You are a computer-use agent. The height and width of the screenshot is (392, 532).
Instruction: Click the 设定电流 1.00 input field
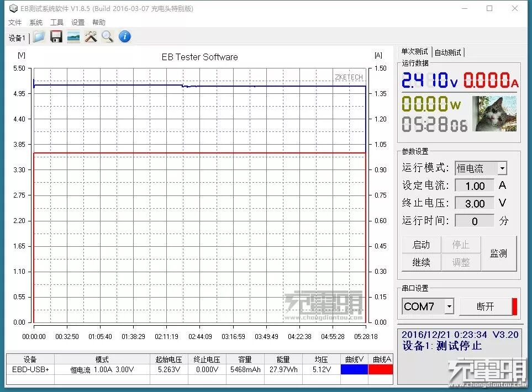coord(475,186)
